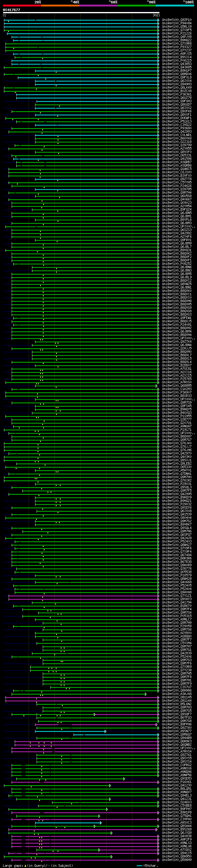Click the UniRef100_B8LQM1 label
This screenshot has height=868, width=197.
point(177,789)
